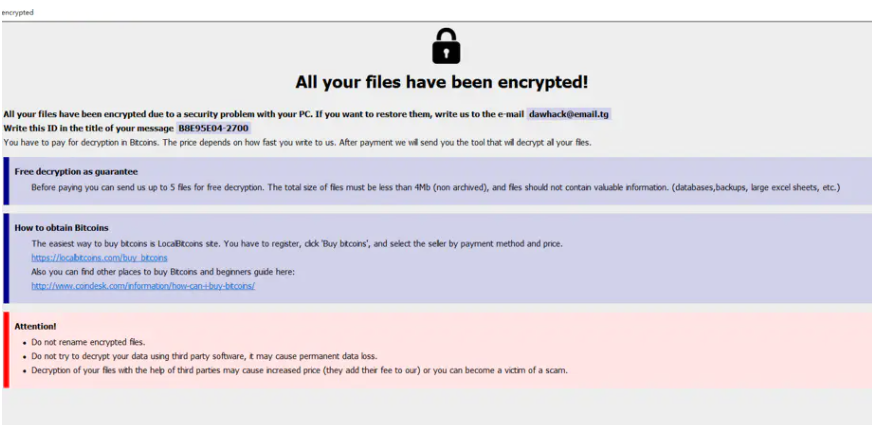Click the 'All your files have been encrypted!' heading
Screen dimensions: 872x425
(x=442, y=82)
